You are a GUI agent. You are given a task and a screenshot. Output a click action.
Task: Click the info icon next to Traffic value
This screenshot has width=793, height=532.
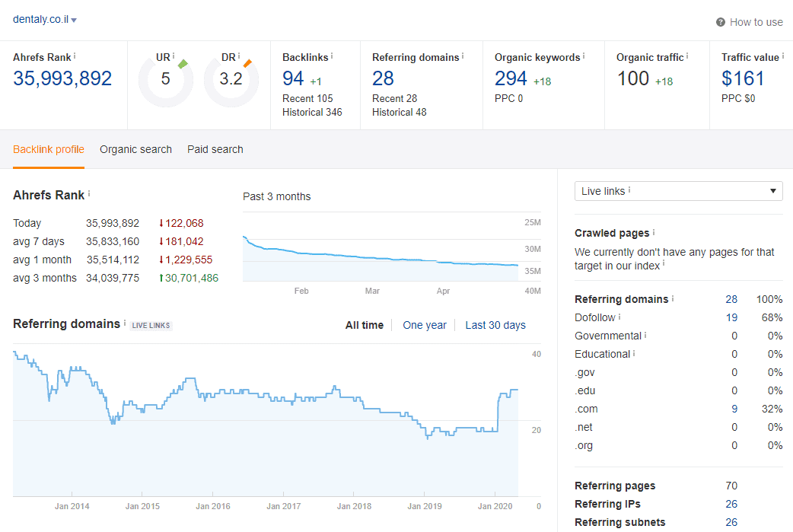coord(783,56)
